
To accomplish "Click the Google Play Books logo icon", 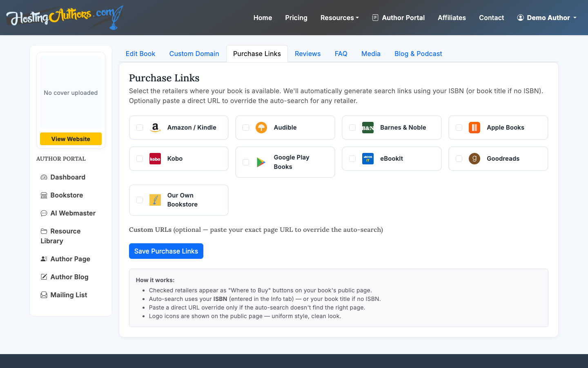I will tap(261, 162).
